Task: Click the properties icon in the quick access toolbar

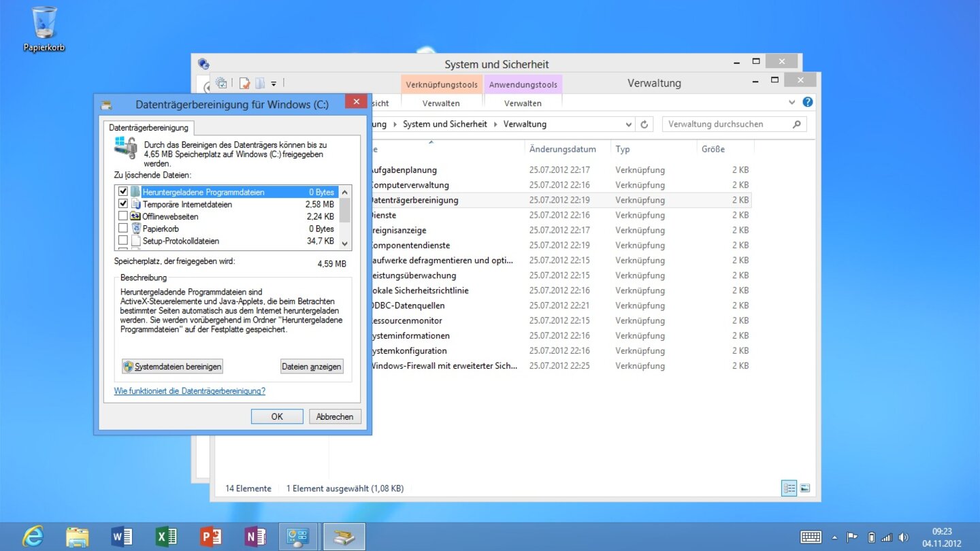Action: point(245,84)
